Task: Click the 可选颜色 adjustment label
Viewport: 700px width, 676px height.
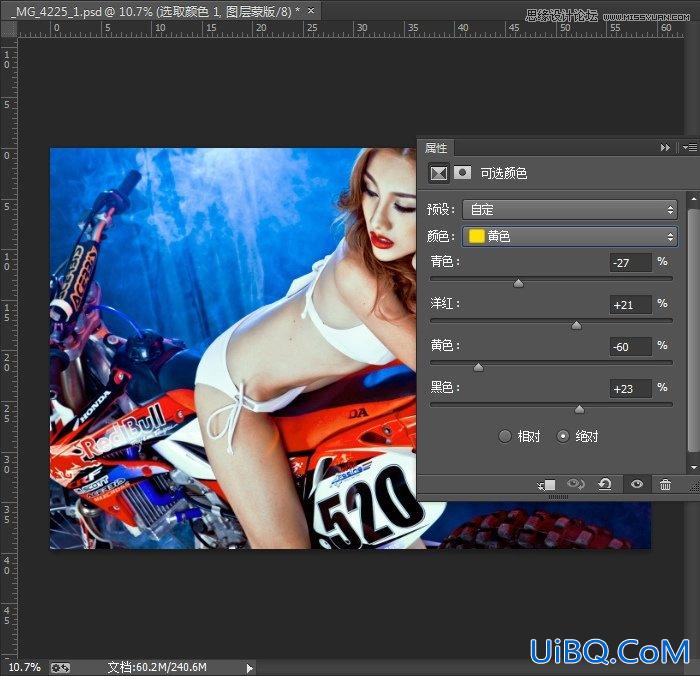Action: point(504,173)
